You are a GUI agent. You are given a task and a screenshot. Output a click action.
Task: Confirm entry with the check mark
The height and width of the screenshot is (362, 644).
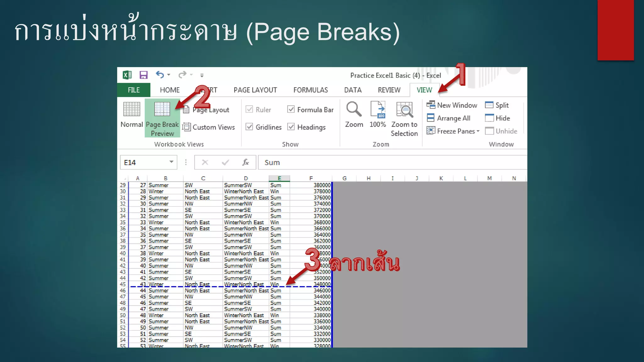(225, 162)
